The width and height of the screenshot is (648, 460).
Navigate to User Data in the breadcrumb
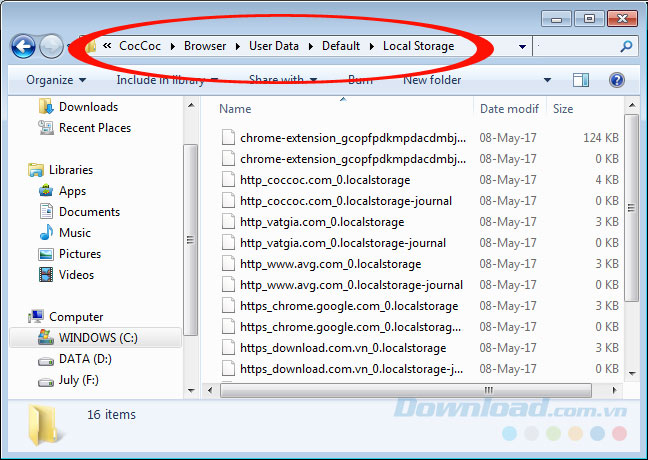click(x=274, y=46)
